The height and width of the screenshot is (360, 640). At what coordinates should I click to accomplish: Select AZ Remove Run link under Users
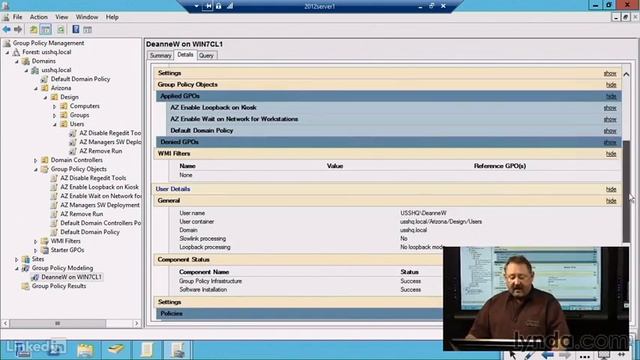pyautogui.click(x=100, y=151)
